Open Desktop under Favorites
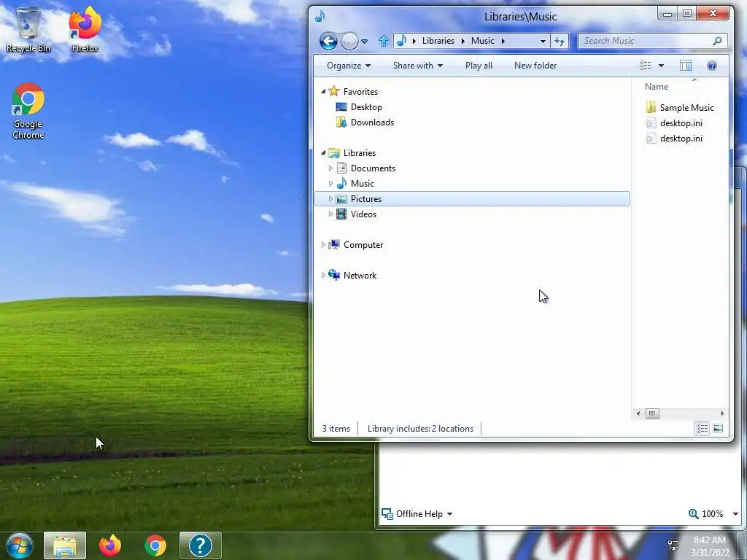 coord(366,107)
